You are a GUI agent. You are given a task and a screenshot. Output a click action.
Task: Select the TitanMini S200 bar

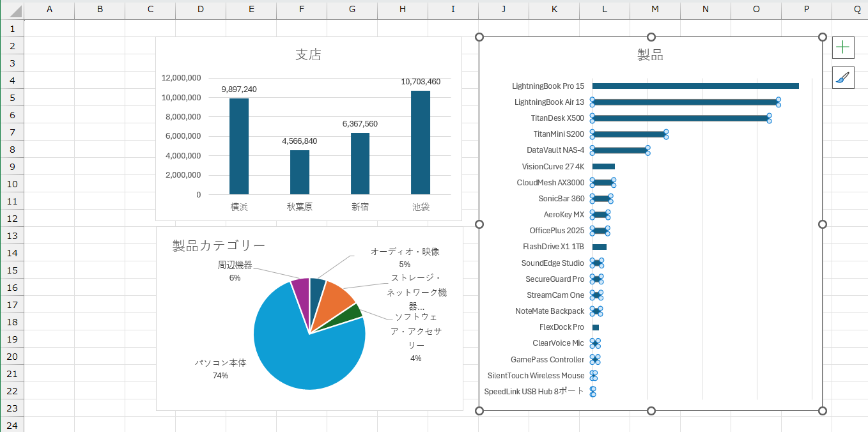(629, 134)
